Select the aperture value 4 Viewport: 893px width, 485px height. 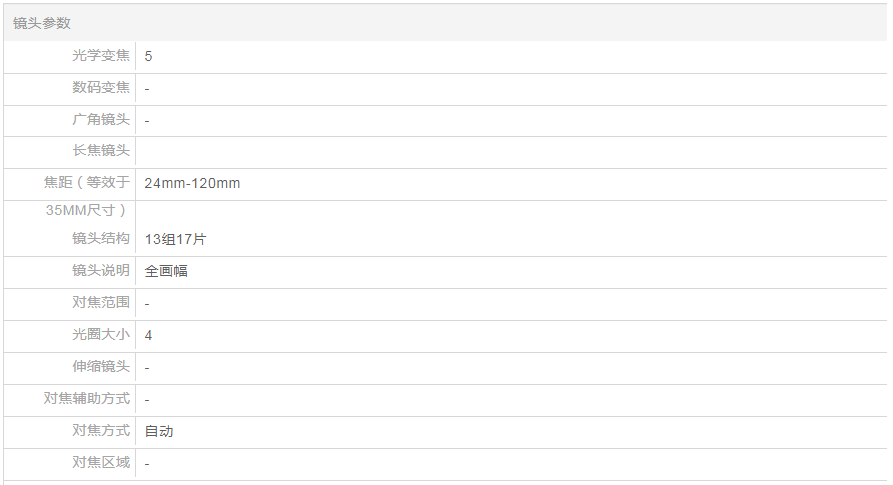(148, 335)
